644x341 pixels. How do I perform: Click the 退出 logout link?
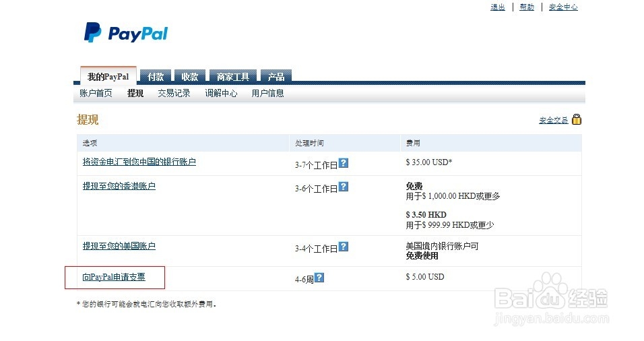point(498,7)
